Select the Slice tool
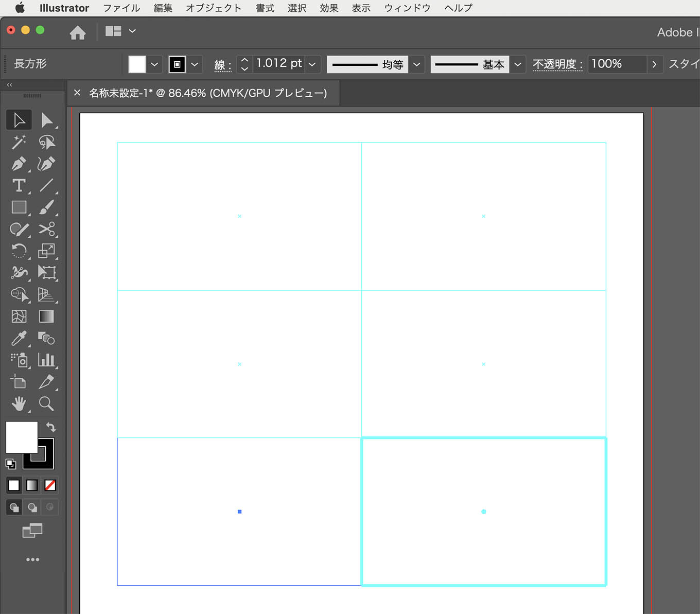Viewport: 700px width, 614px height. 46,382
